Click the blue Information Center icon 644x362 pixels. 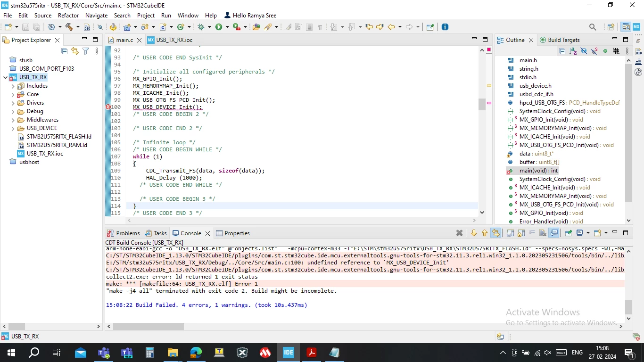click(x=445, y=27)
